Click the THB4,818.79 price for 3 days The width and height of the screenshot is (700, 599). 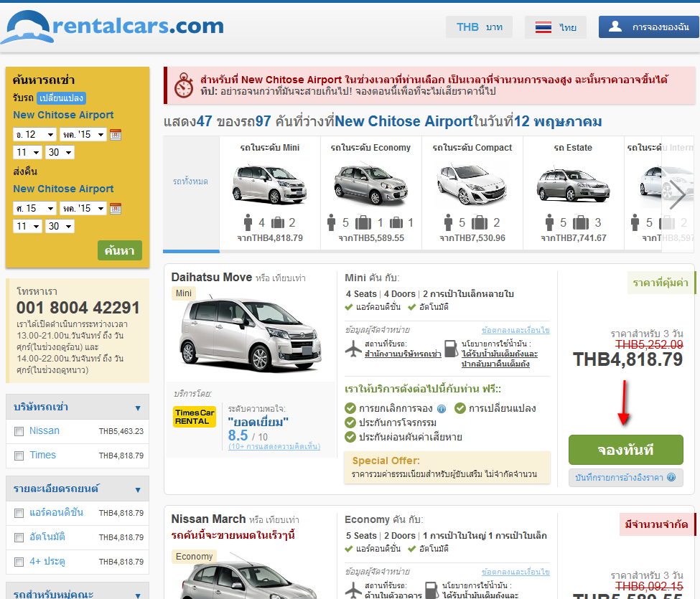coord(627,359)
